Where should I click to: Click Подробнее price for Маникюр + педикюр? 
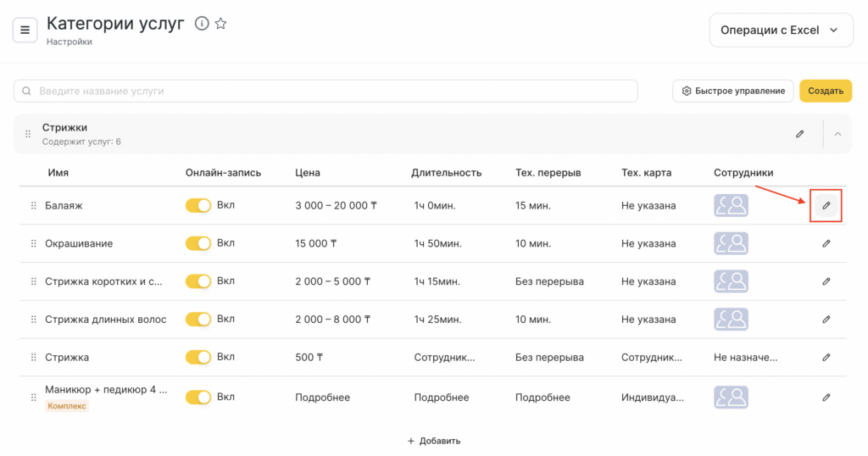(x=322, y=398)
